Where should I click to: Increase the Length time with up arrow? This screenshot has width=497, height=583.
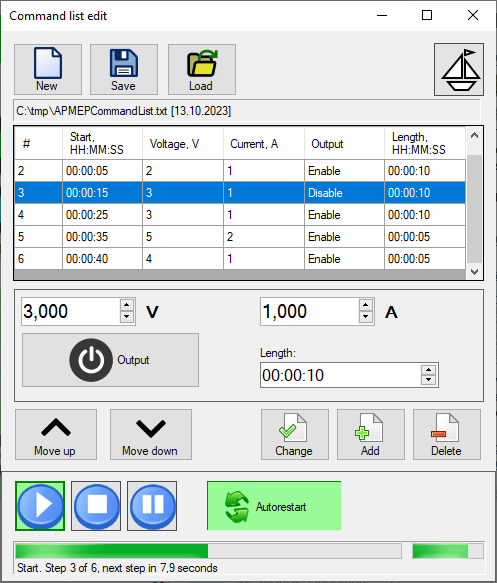point(429,370)
